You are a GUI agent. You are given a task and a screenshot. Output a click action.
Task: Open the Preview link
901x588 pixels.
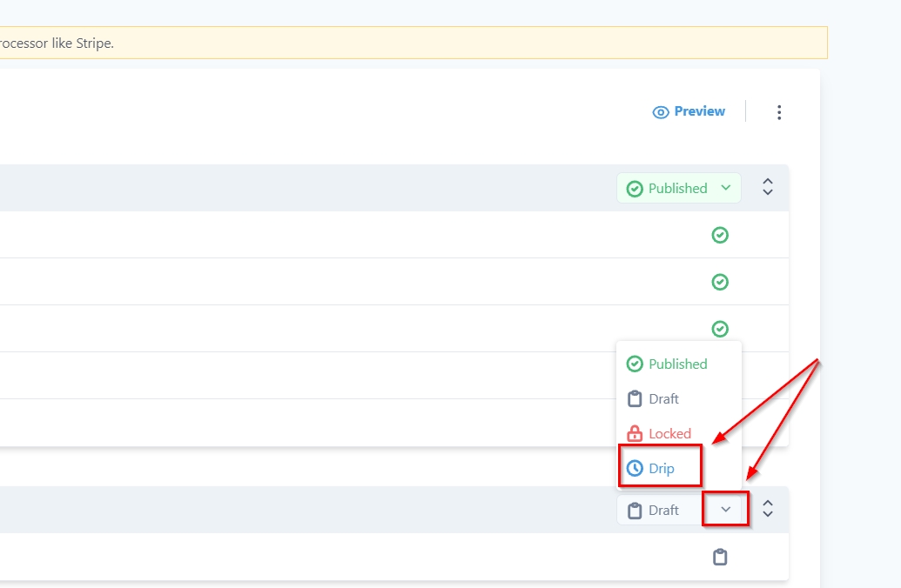[689, 111]
